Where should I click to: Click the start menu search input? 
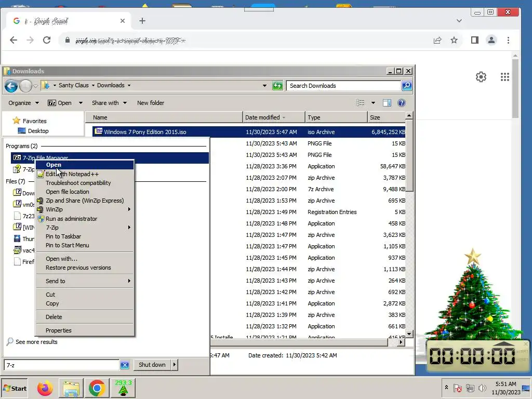point(61,365)
